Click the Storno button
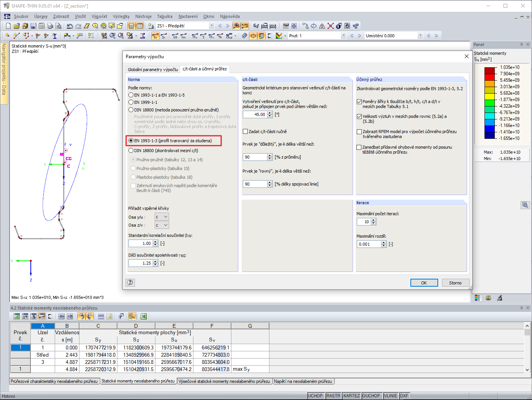 pos(455,283)
